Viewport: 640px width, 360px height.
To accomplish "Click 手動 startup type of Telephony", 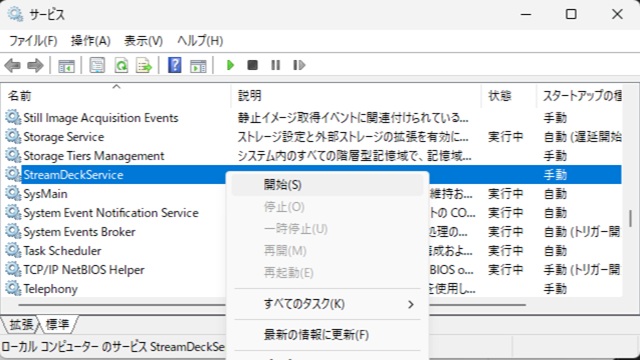I will pos(555,289).
